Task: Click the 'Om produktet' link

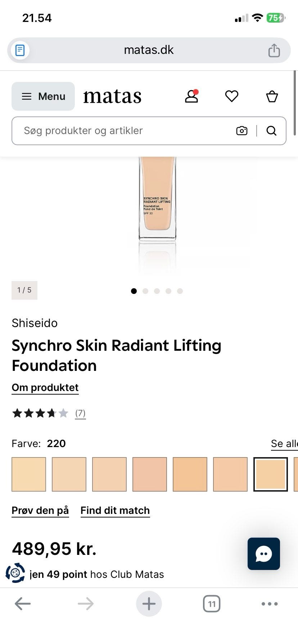Action: coord(45,387)
